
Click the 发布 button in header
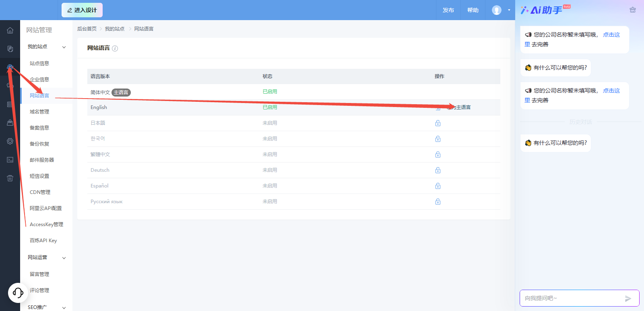point(448,10)
